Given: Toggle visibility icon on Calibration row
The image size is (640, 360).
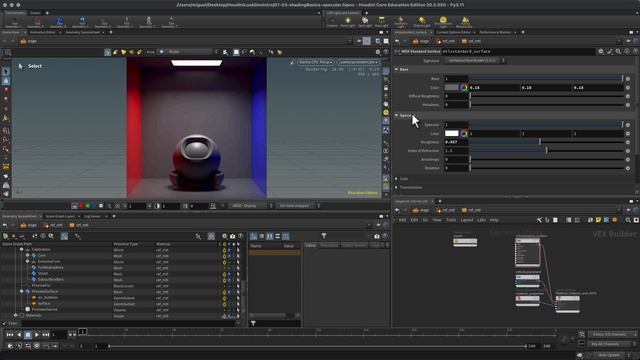Looking at the screenshot, I should (224, 249).
